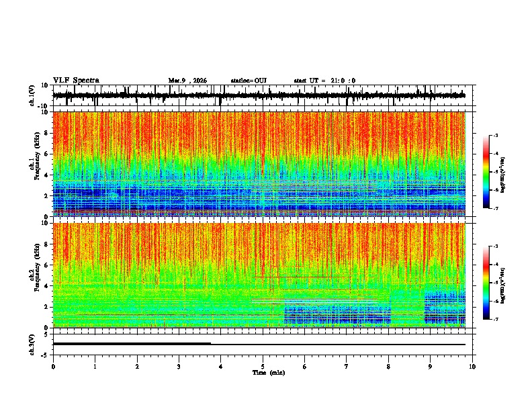
Task: Click the ch.3 flat voltage trace
Action: (259, 345)
